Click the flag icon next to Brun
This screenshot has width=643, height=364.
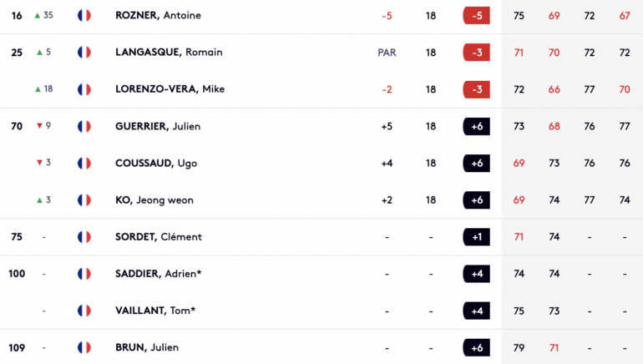coord(84,347)
